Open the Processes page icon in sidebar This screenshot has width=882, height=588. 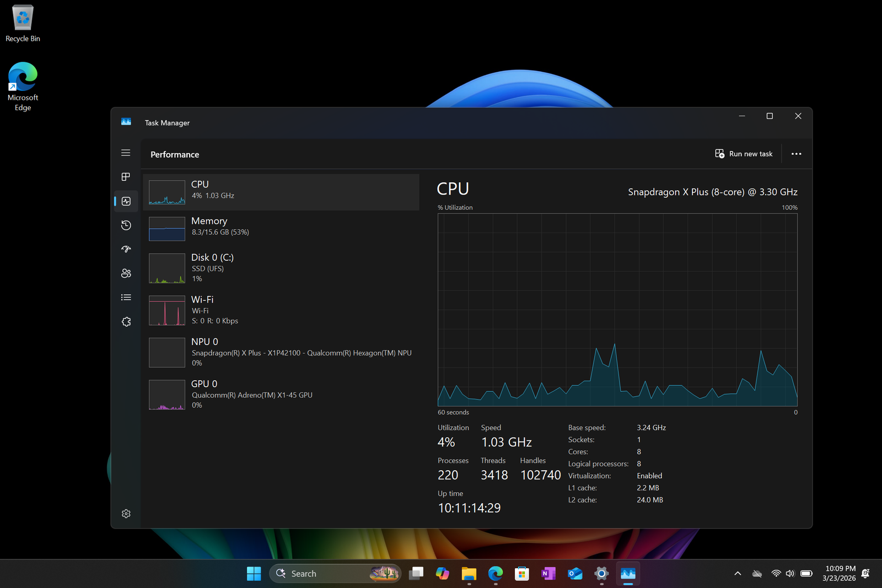click(x=126, y=177)
